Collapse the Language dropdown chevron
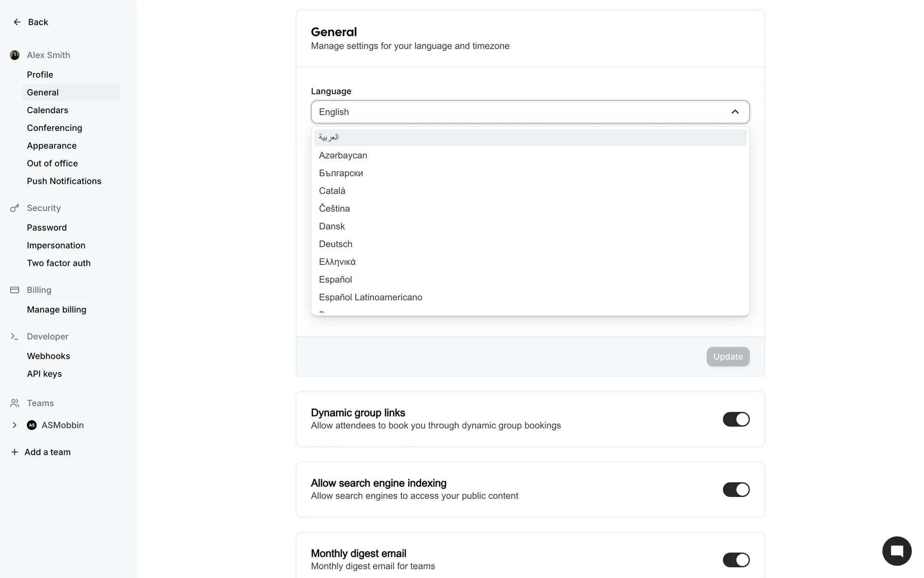 [x=735, y=112]
